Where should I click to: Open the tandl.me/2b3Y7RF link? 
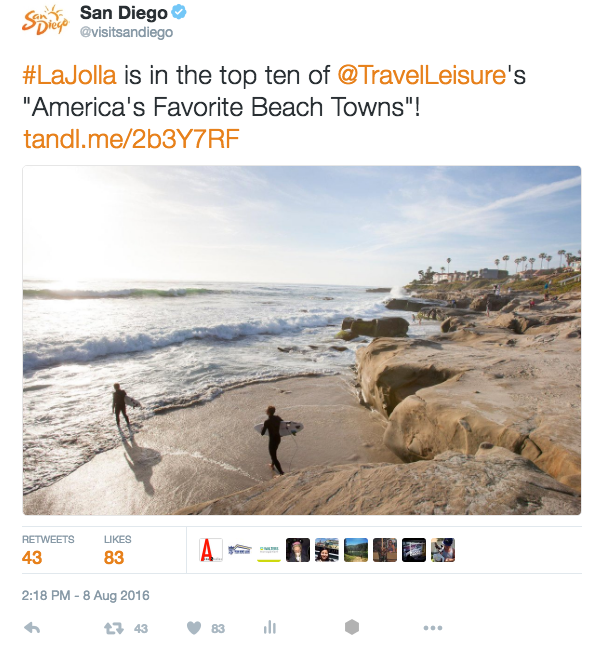(131, 139)
